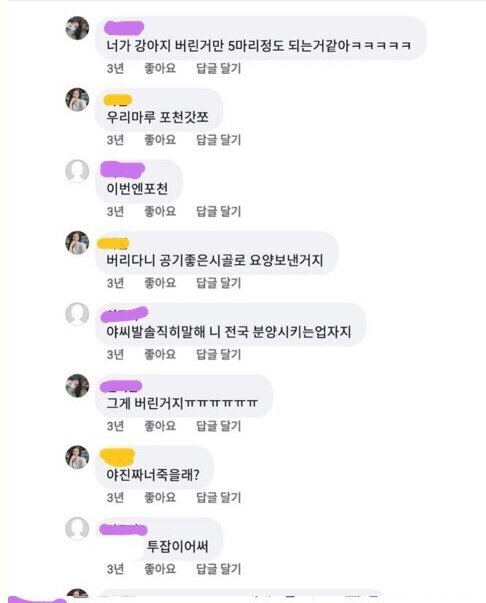
Task: Open avatar of commenter saying 강아지 버린거만
Action: pyautogui.click(x=77, y=28)
